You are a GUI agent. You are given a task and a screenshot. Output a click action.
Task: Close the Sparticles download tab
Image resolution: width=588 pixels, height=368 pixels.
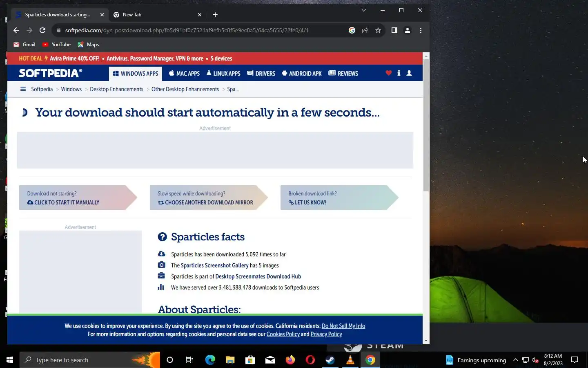[102, 15]
